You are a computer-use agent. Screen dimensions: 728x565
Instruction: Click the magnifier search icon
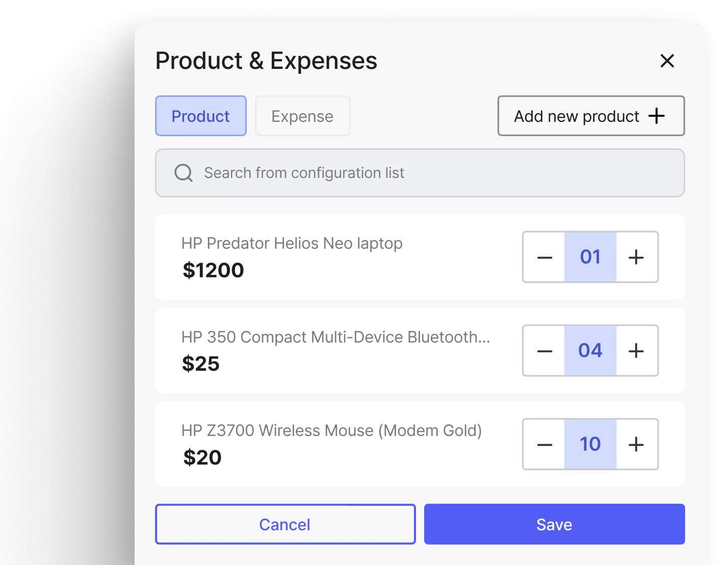coord(184,173)
